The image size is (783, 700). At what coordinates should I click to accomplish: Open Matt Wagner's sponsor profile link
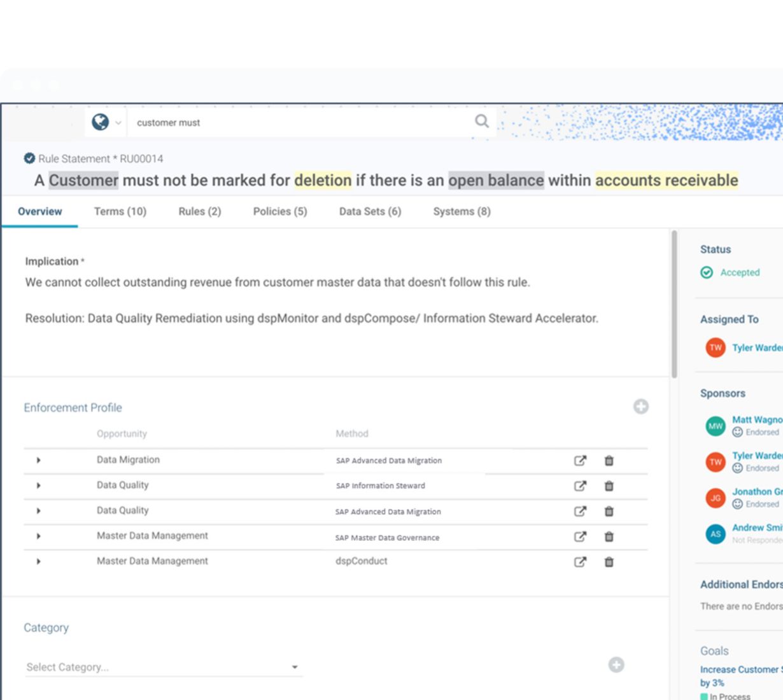click(756, 420)
